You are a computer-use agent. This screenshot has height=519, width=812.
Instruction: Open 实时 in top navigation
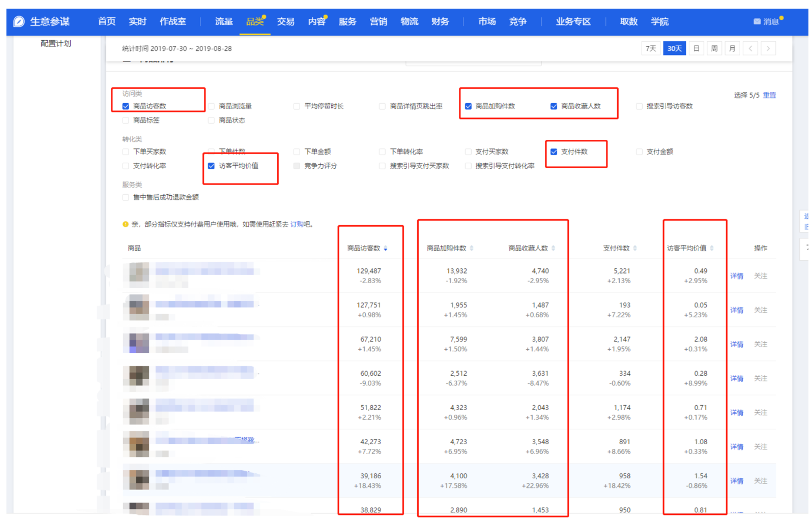137,21
